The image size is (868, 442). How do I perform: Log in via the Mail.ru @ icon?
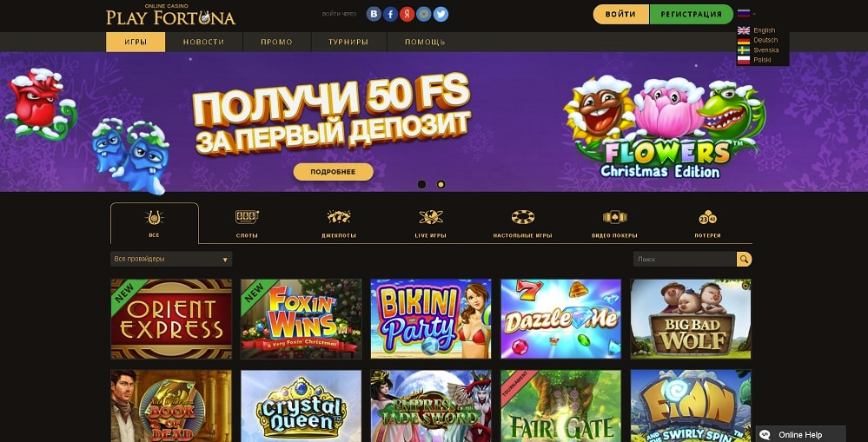click(423, 15)
